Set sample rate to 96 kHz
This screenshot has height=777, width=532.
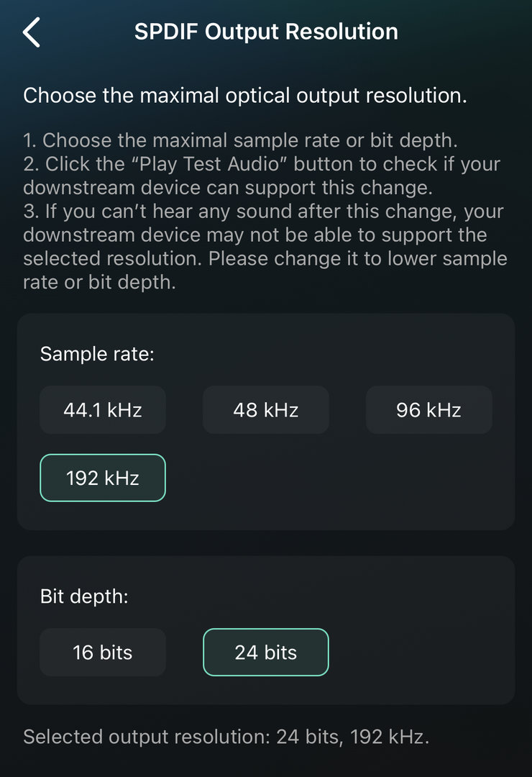428,410
